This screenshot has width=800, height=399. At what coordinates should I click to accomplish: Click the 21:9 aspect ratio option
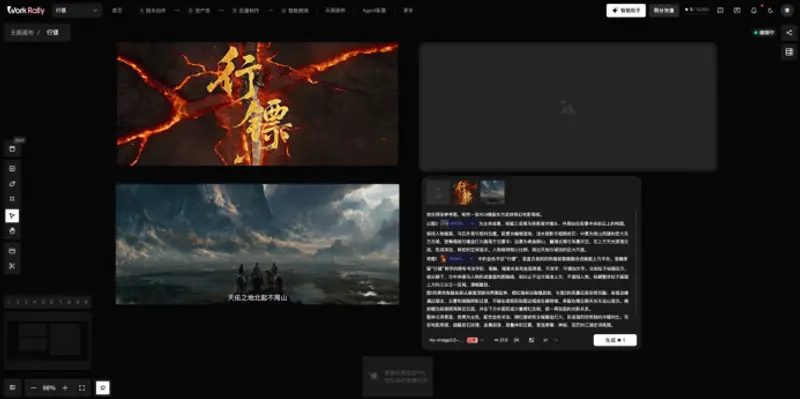[x=501, y=340]
